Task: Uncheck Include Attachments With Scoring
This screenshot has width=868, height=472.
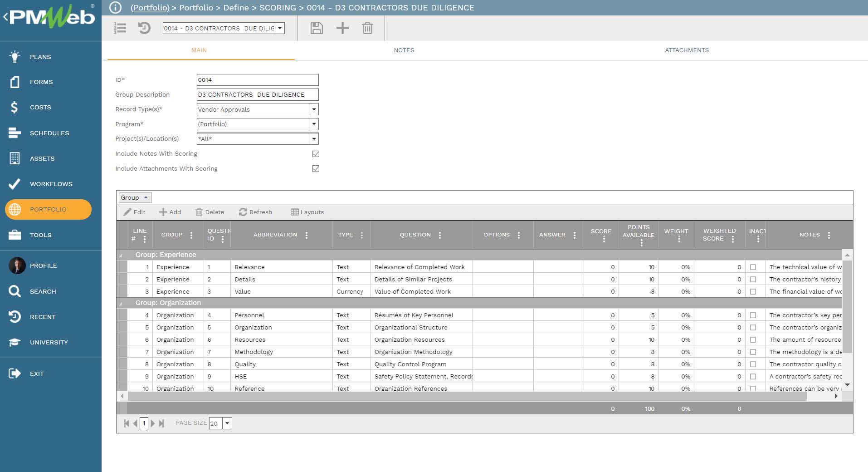Action: (316, 169)
